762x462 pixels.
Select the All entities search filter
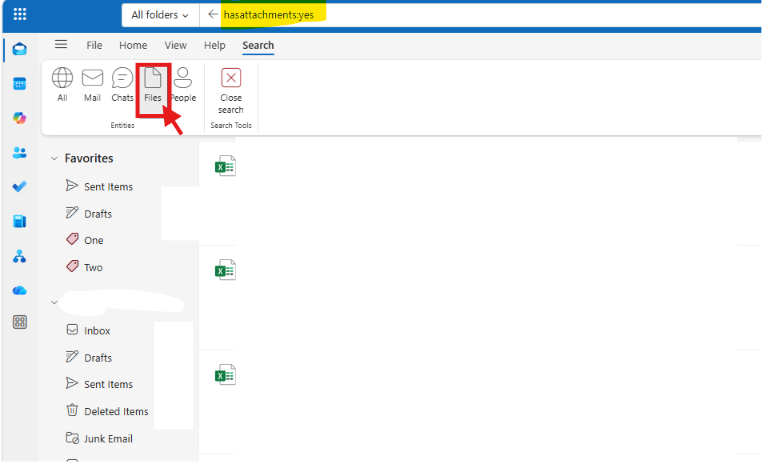coord(62,85)
